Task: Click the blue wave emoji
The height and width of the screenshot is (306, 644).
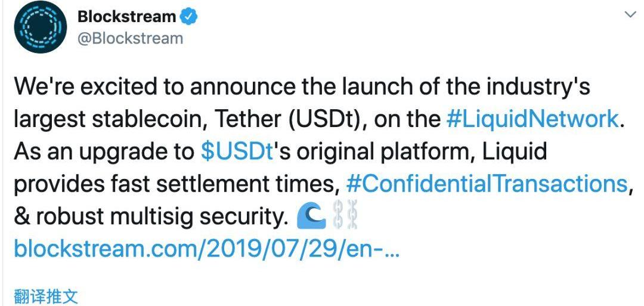Action: tap(310, 217)
